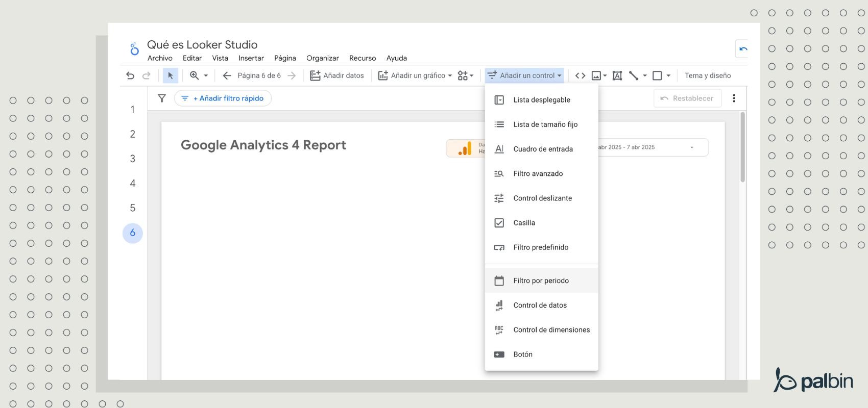This screenshot has width=868, height=408.
Task: Click the Looker Studio logo icon
Action: (134, 49)
